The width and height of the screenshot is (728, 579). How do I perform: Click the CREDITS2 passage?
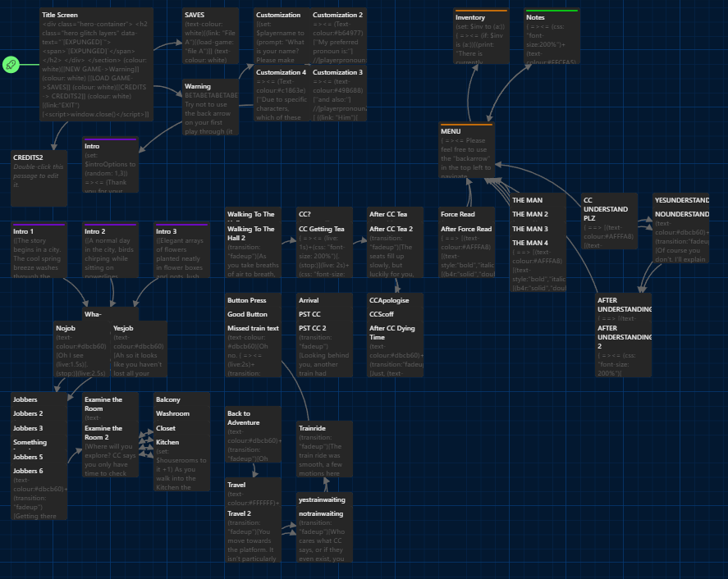coord(39,171)
